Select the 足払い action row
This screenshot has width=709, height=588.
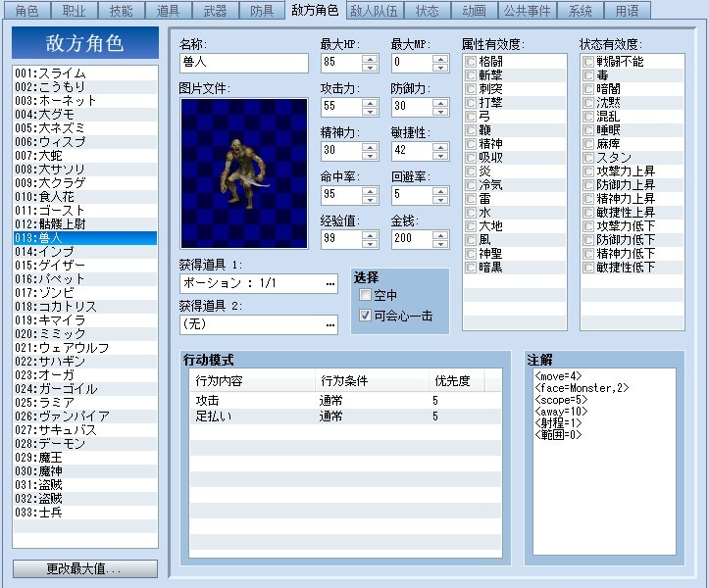click(345, 416)
